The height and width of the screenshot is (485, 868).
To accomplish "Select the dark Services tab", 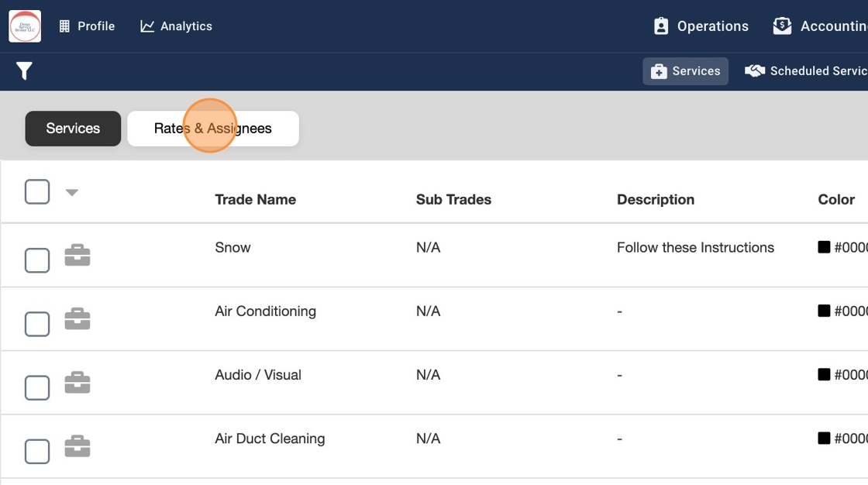I will (73, 129).
